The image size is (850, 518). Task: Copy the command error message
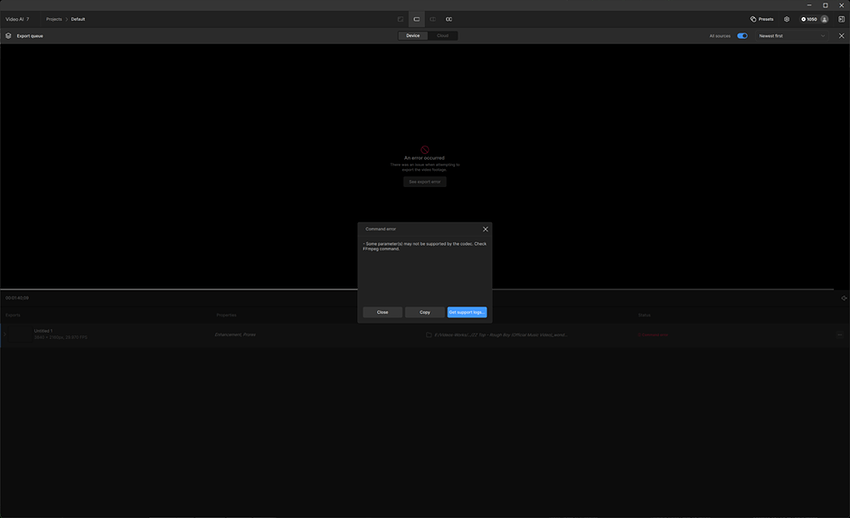point(425,312)
